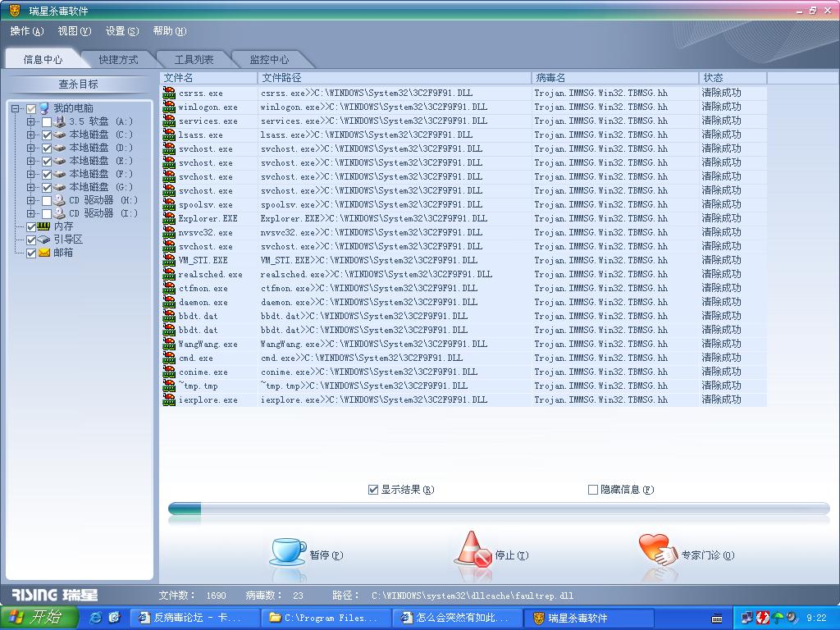
Task: Click the blue teacup pause icon
Action: pyautogui.click(x=288, y=552)
